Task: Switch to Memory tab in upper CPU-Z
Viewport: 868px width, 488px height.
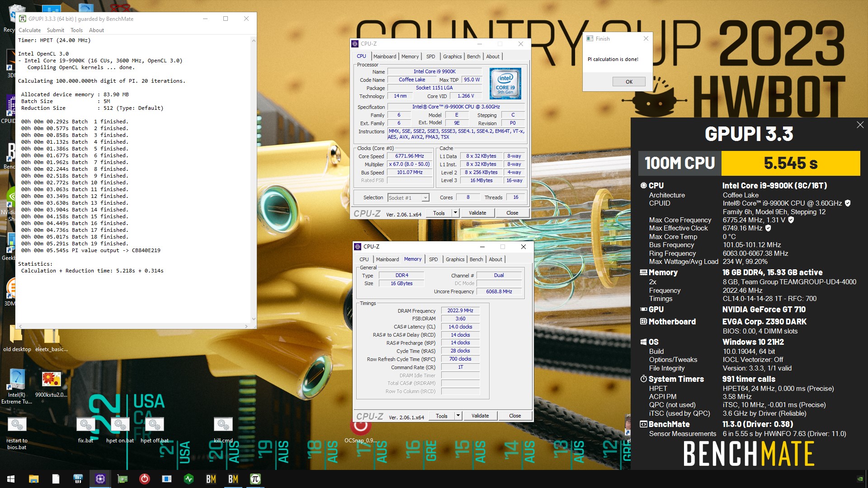Action: pyautogui.click(x=410, y=56)
